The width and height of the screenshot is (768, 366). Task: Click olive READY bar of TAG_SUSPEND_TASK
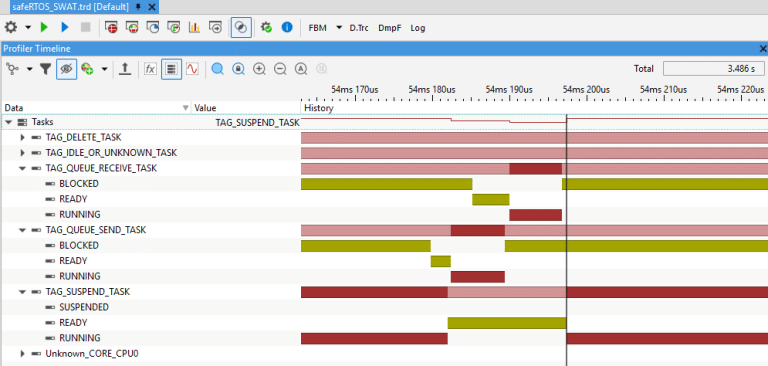507,322
